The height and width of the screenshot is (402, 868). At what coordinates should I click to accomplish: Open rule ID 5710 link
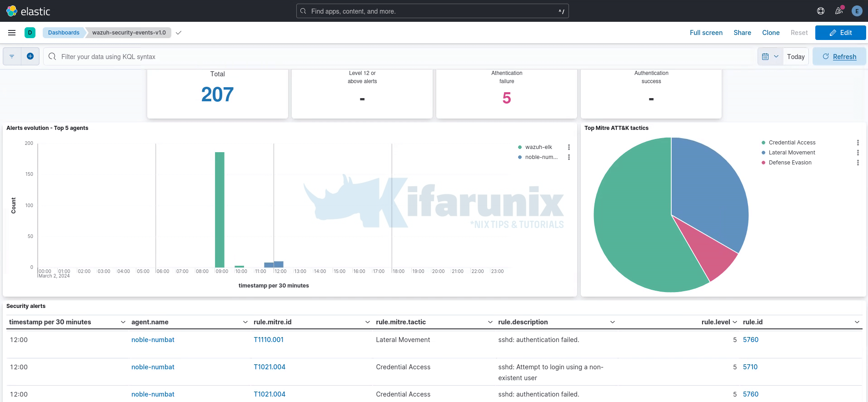[x=750, y=367]
